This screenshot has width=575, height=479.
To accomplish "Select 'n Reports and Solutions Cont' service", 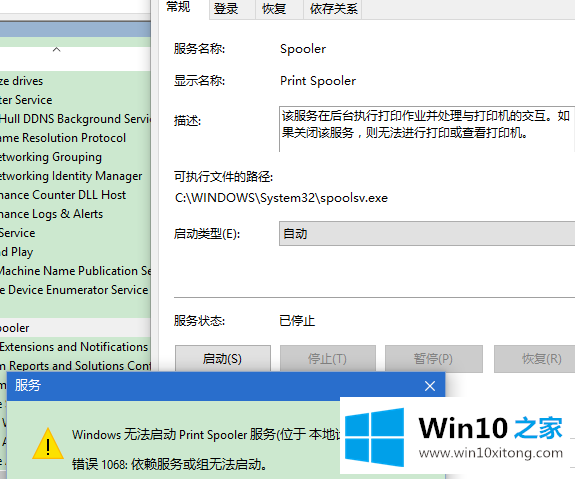I will point(75,366).
